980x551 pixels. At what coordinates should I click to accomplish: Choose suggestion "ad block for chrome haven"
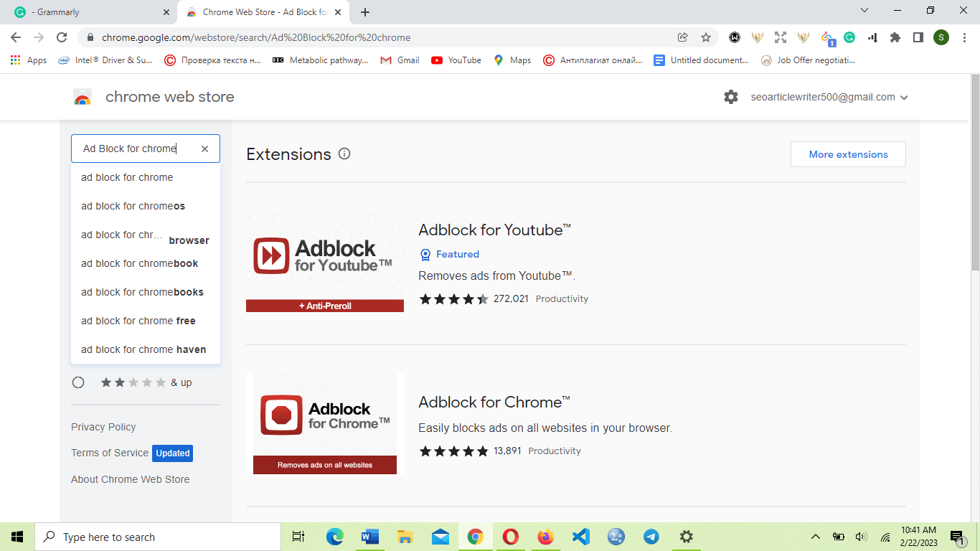pyautogui.click(x=146, y=349)
